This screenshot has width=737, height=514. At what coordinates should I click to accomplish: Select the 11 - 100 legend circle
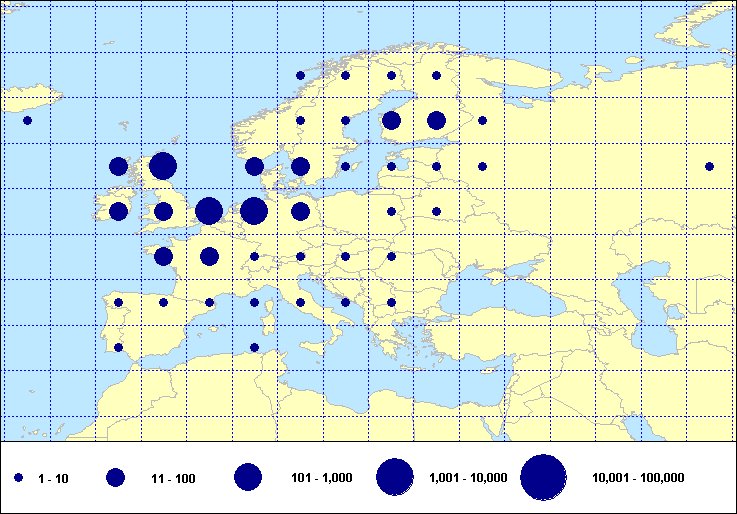116,479
